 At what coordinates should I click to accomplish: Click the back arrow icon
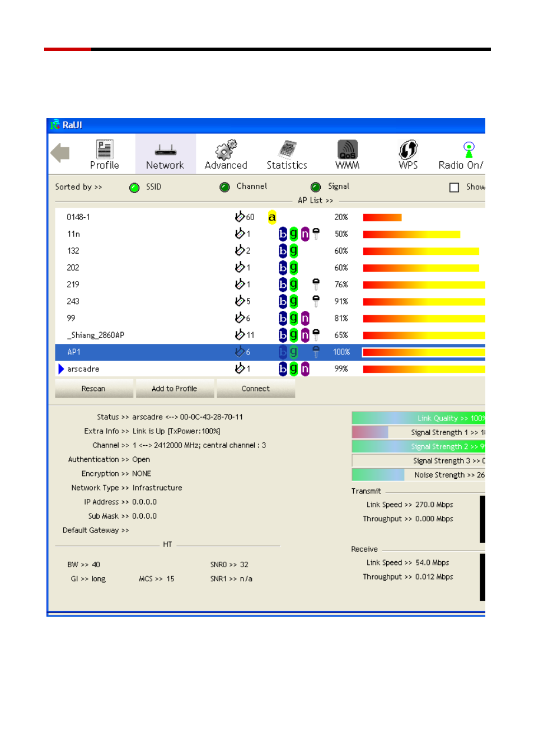tap(60, 153)
